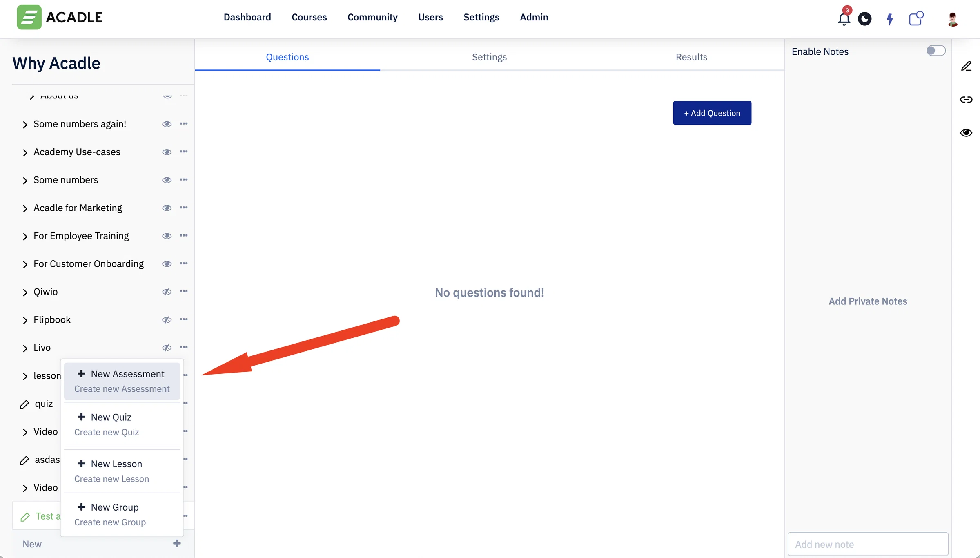Image resolution: width=980 pixels, height=558 pixels.
Task: Open more options for Qiwio
Action: pos(184,292)
